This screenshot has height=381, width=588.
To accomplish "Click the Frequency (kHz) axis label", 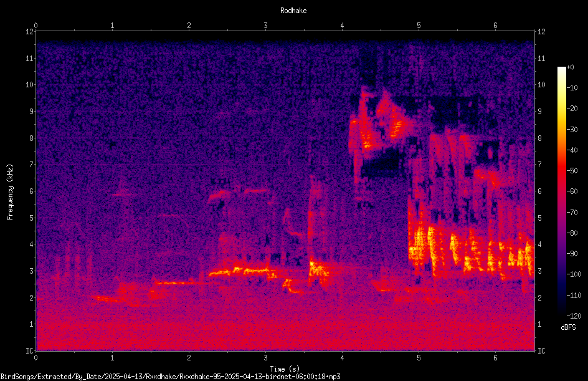I will click(x=10, y=191).
